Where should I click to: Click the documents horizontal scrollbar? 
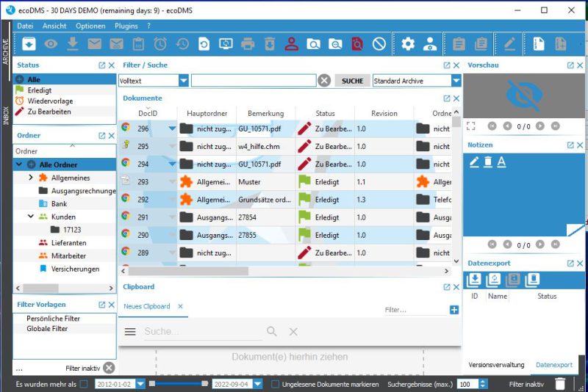click(x=188, y=271)
